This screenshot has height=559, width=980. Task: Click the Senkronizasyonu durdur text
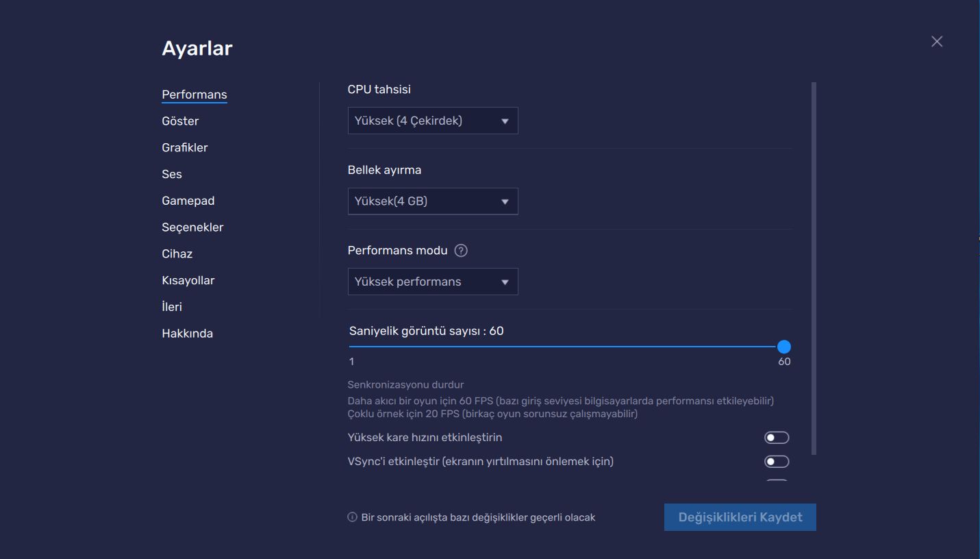(406, 384)
